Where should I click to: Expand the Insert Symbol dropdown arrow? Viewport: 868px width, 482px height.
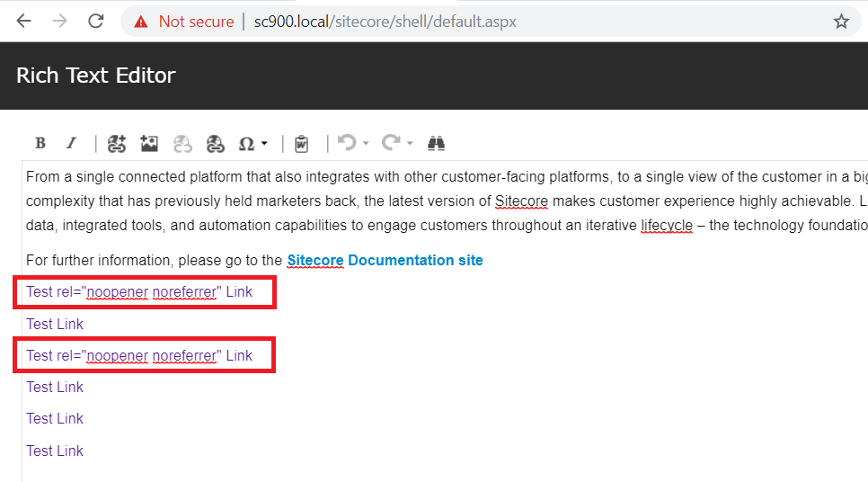264,144
